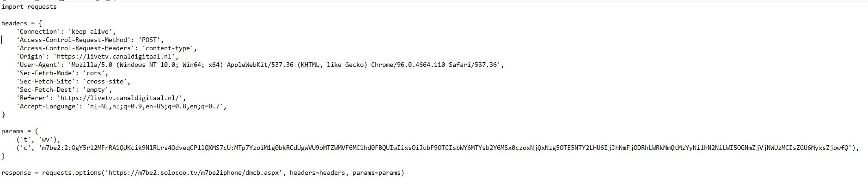Click the long token string starting with m7be2:2

coord(445,148)
